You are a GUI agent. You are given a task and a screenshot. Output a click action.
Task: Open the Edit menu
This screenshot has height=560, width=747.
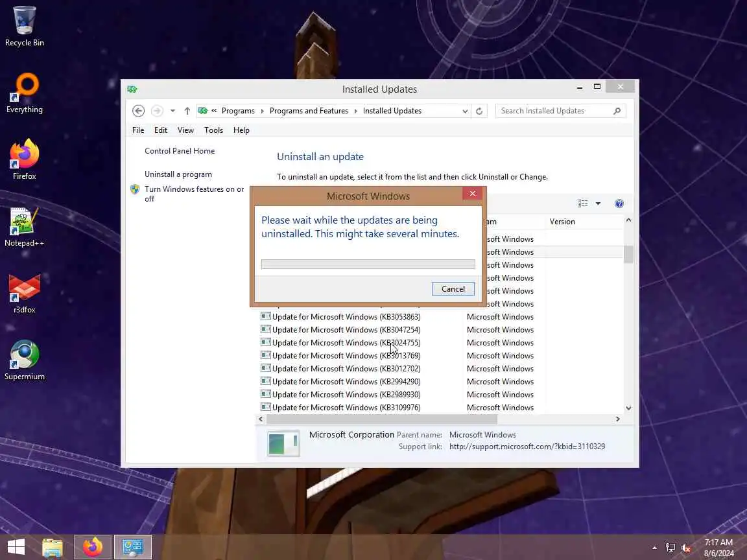pos(161,130)
